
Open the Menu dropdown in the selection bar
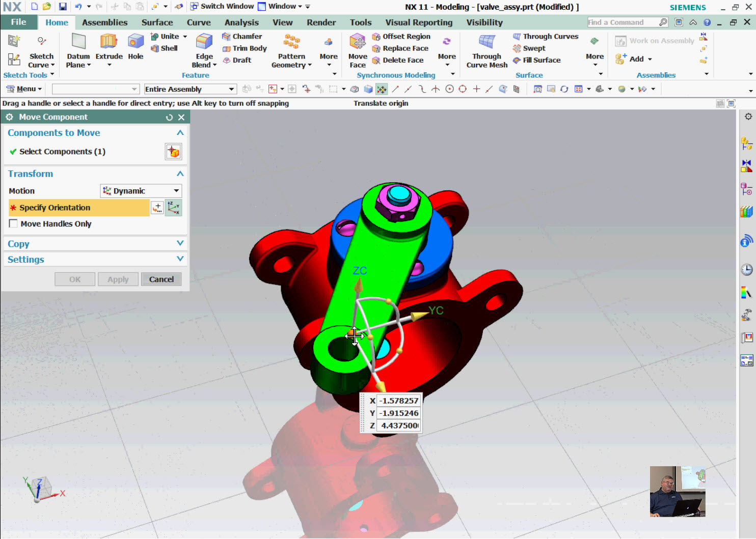point(23,89)
